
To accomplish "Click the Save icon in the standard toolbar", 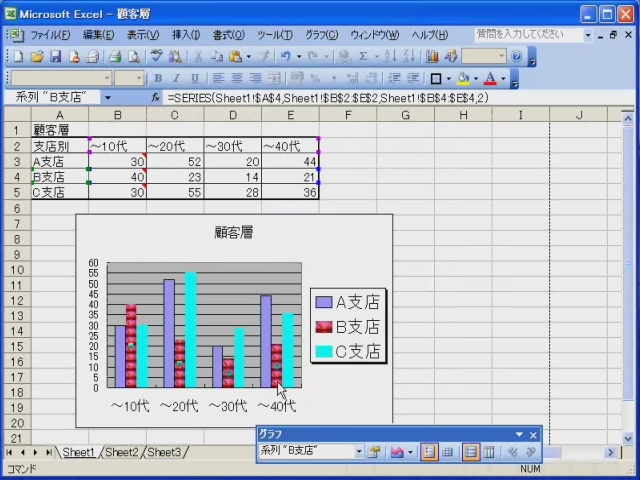I will coord(56,57).
